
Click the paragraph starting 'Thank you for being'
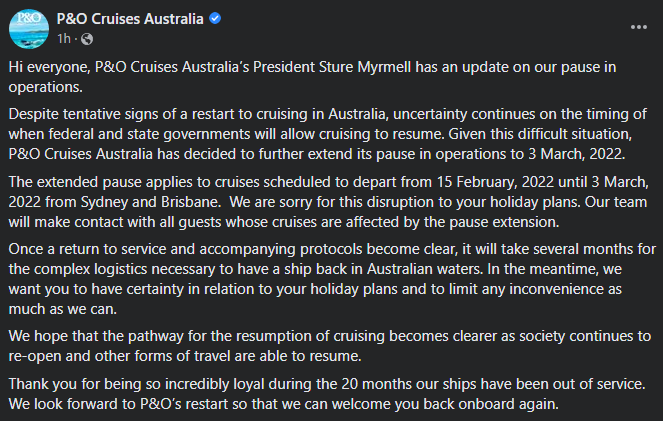tap(327, 394)
